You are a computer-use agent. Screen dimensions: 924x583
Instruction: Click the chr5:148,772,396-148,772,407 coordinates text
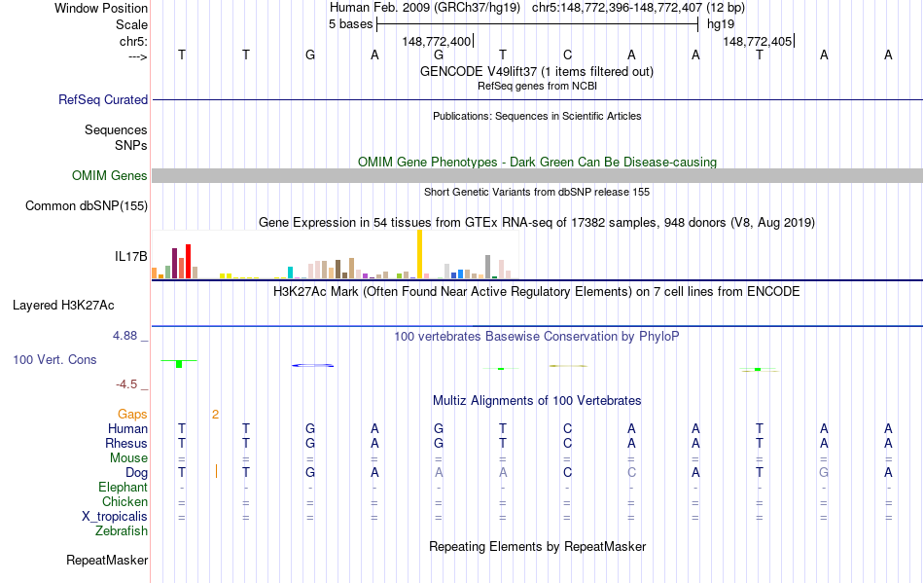[617, 8]
